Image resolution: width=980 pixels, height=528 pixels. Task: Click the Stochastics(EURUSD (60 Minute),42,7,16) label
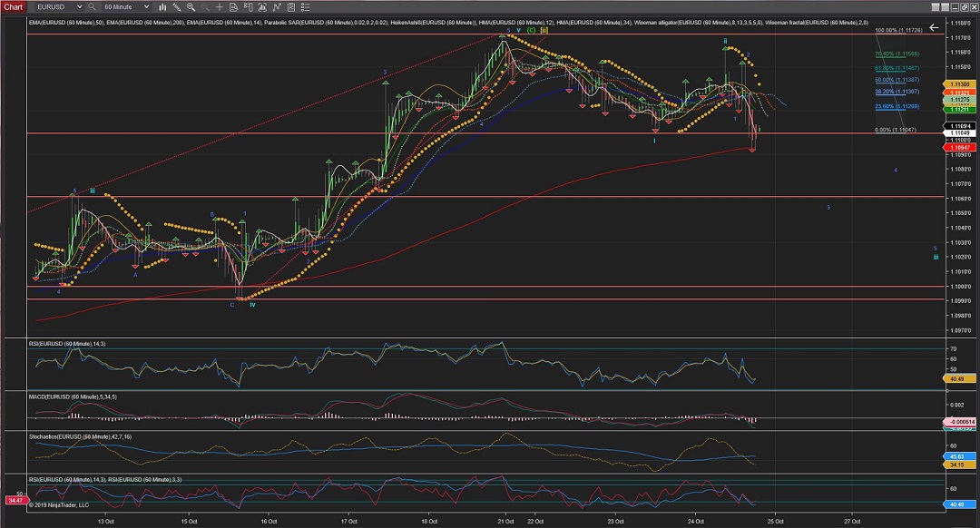pos(80,436)
